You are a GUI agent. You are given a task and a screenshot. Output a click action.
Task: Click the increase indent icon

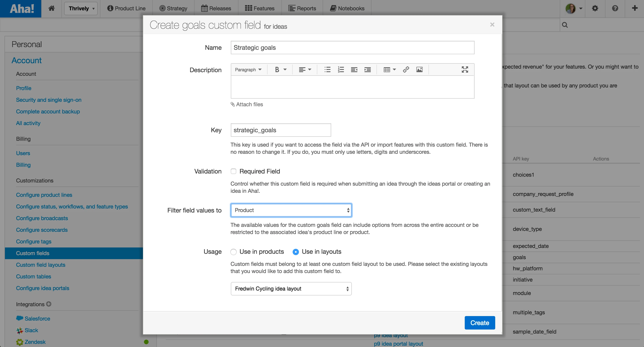[x=367, y=69]
